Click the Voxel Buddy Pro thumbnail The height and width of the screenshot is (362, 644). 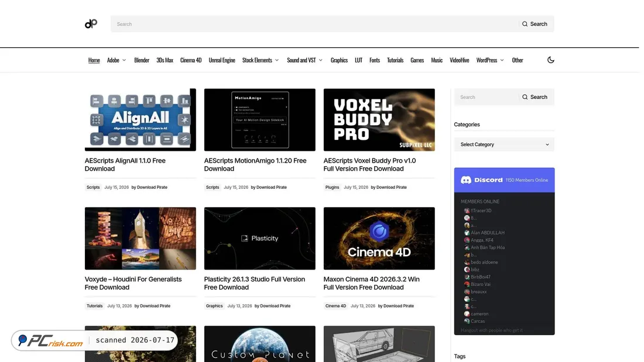(x=379, y=120)
